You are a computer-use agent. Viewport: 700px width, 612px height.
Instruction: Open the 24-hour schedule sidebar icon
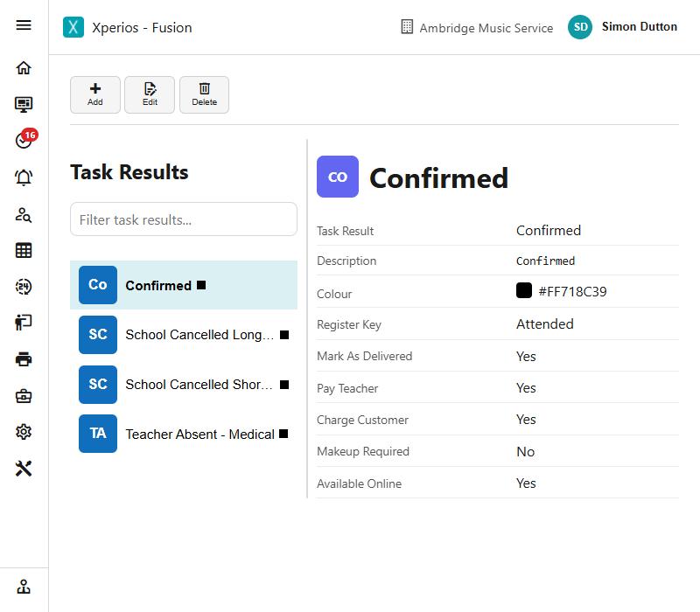click(x=24, y=287)
